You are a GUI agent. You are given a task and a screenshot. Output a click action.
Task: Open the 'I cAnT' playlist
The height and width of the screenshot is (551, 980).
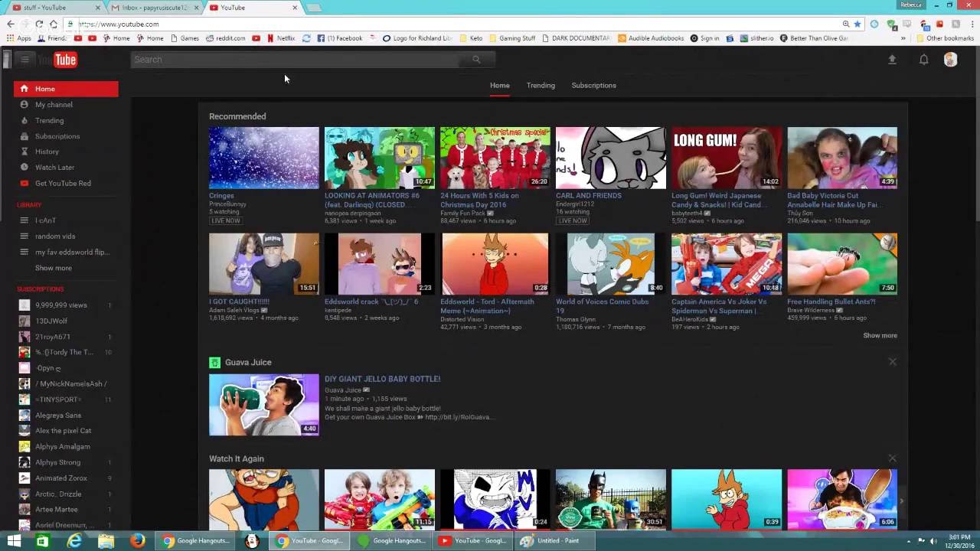(x=45, y=220)
